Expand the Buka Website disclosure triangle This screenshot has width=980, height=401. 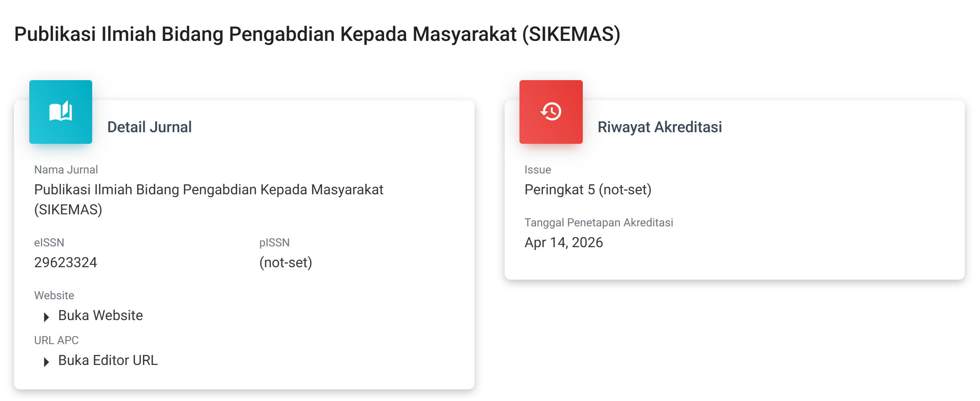coord(46,317)
